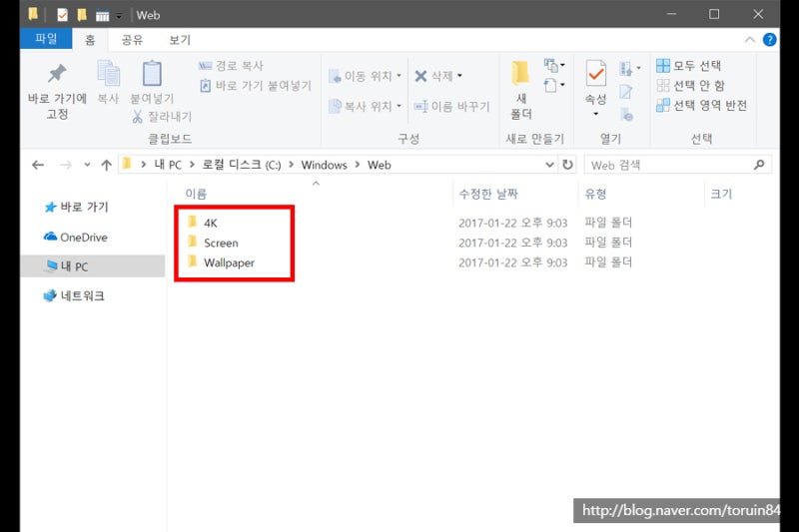Click the Up one level arrow

106,165
